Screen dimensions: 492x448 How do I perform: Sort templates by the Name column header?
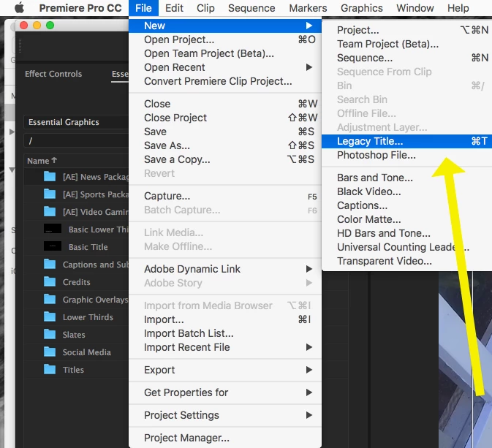pyautogui.click(x=42, y=161)
